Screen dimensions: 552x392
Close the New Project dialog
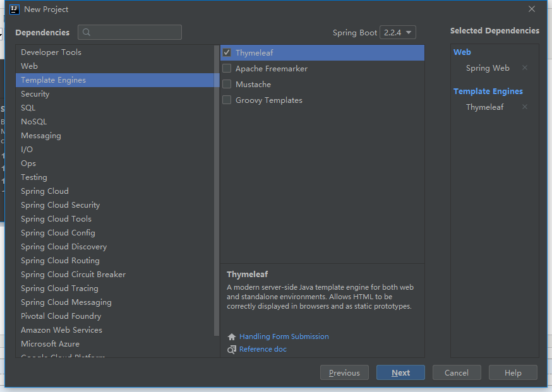click(532, 9)
